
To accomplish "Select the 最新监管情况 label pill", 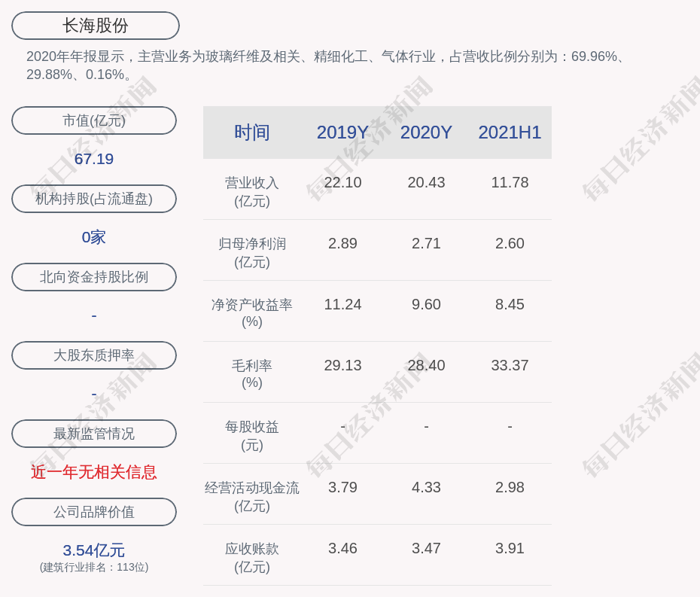I will point(94,434).
